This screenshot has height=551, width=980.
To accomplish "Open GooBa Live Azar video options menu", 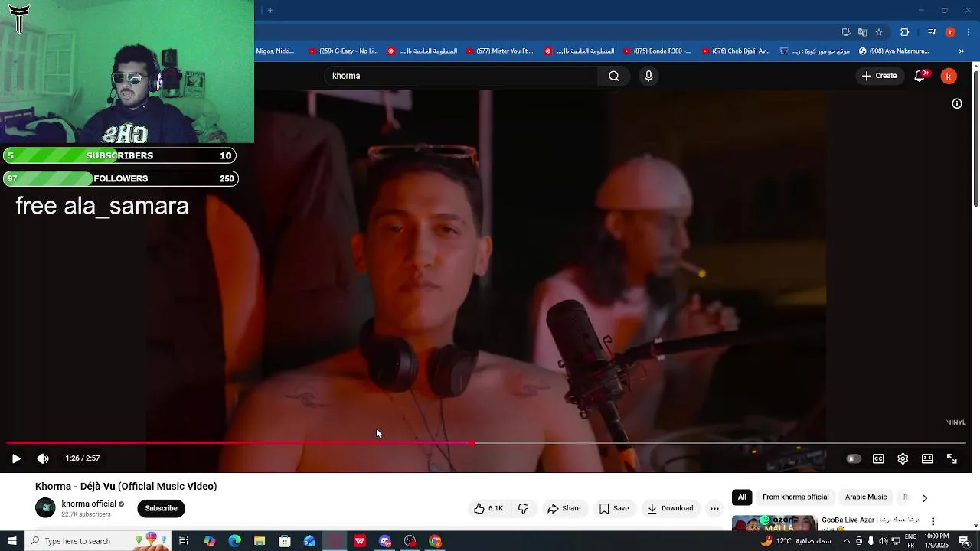I will pos(933,521).
